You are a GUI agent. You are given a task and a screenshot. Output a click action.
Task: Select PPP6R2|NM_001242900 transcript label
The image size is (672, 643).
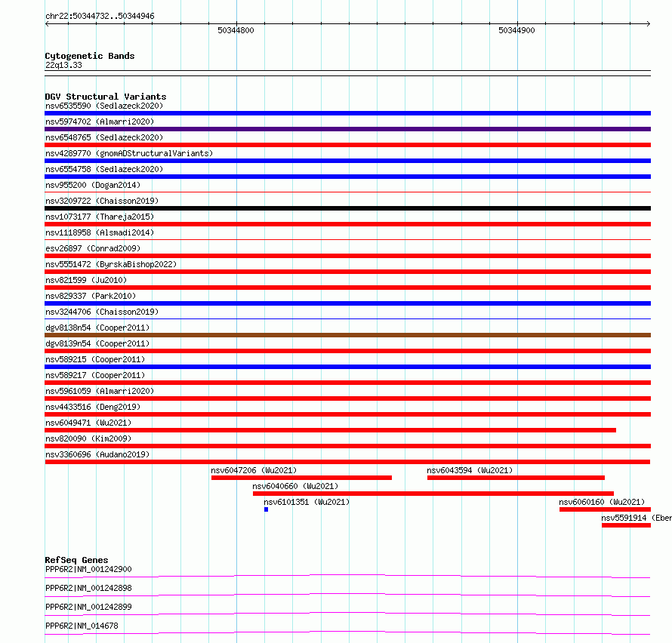click(88, 569)
